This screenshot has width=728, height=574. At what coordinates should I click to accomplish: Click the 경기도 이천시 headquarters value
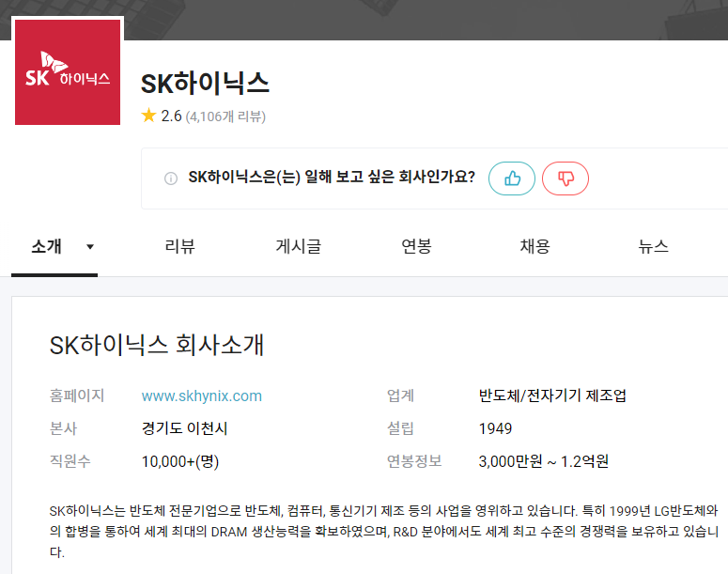pyautogui.click(x=185, y=428)
